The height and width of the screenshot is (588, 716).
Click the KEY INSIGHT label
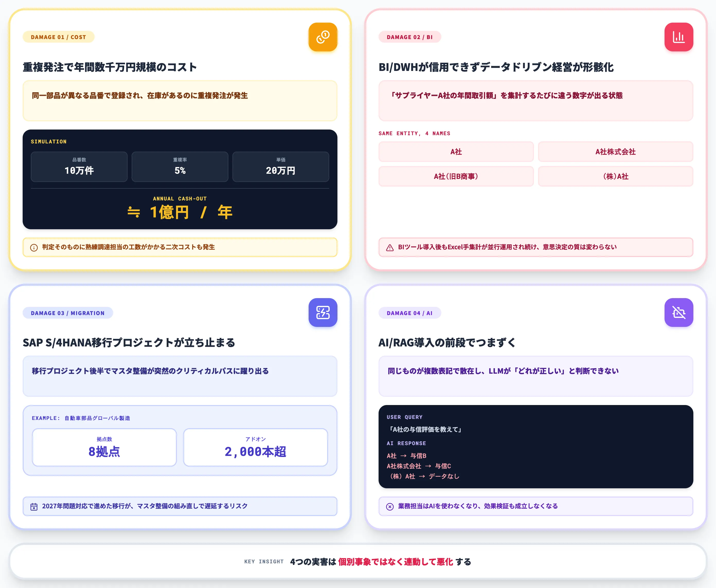click(264, 562)
